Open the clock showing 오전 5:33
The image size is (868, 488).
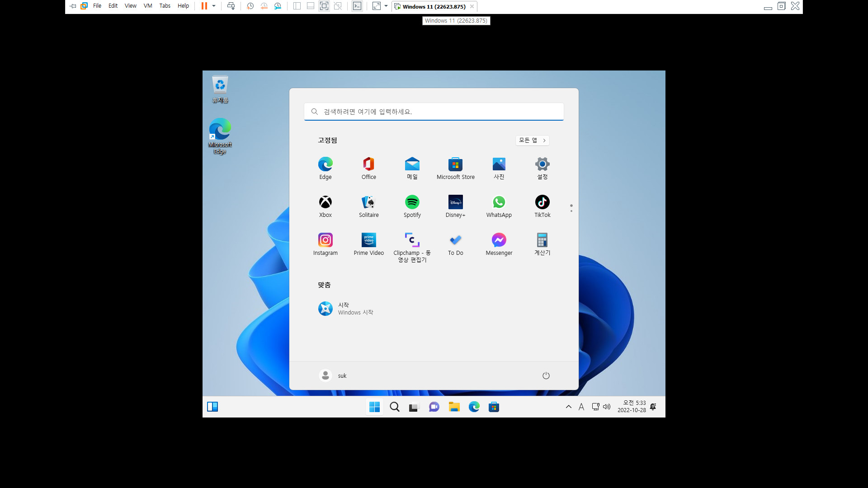(x=632, y=407)
